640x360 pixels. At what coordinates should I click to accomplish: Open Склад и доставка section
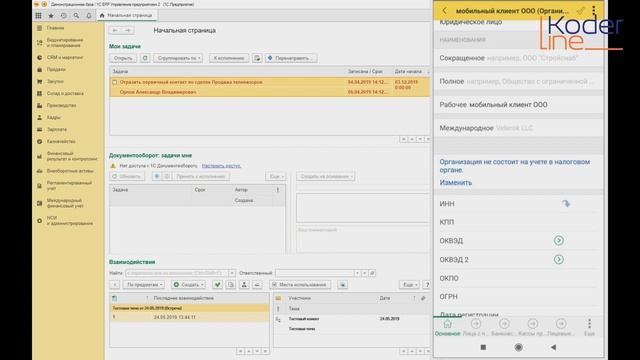tap(65, 93)
